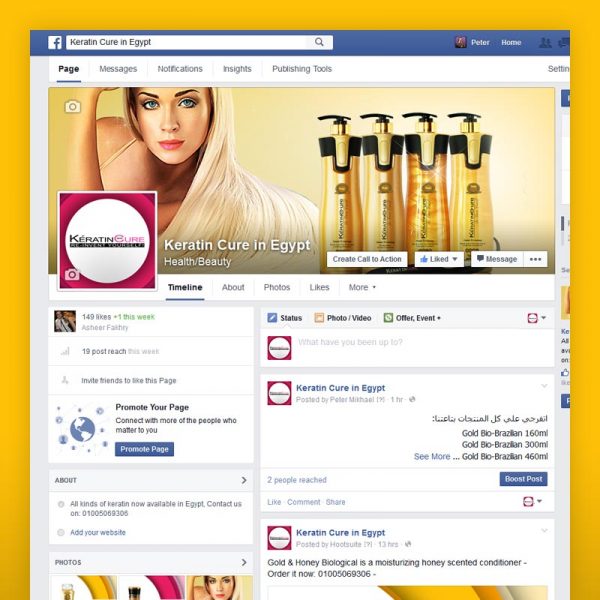Viewport: 600px width, 600px height.
Task: Expand the PHOTOS section arrow
Action: [244, 562]
